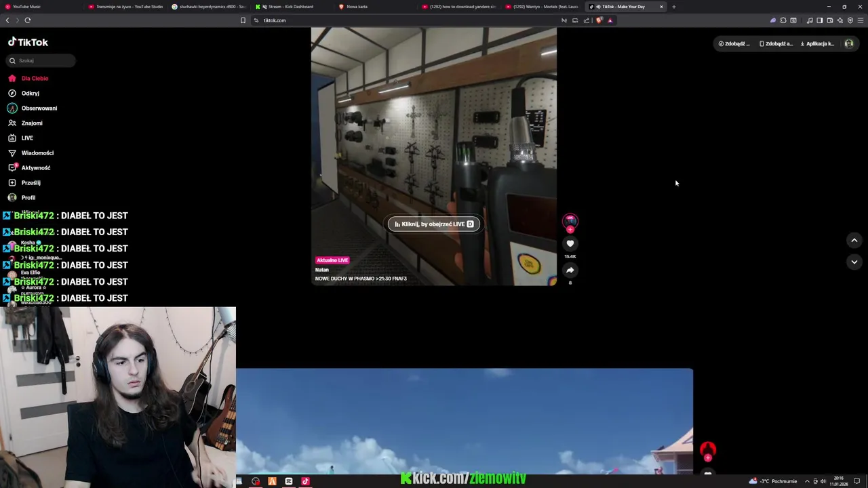
Task: Click 'Kliknij, by obejrzeć LIVE' button
Action: tap(434, 224)
